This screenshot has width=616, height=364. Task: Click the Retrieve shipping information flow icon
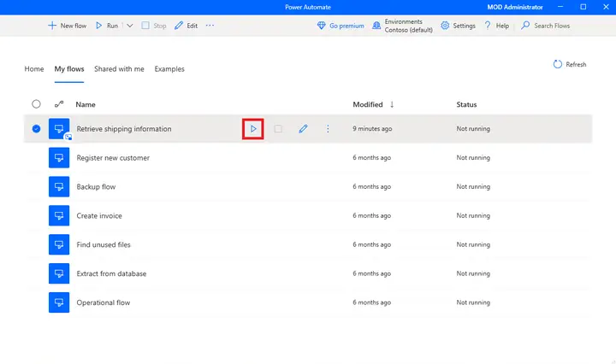(x=59, y=129)
